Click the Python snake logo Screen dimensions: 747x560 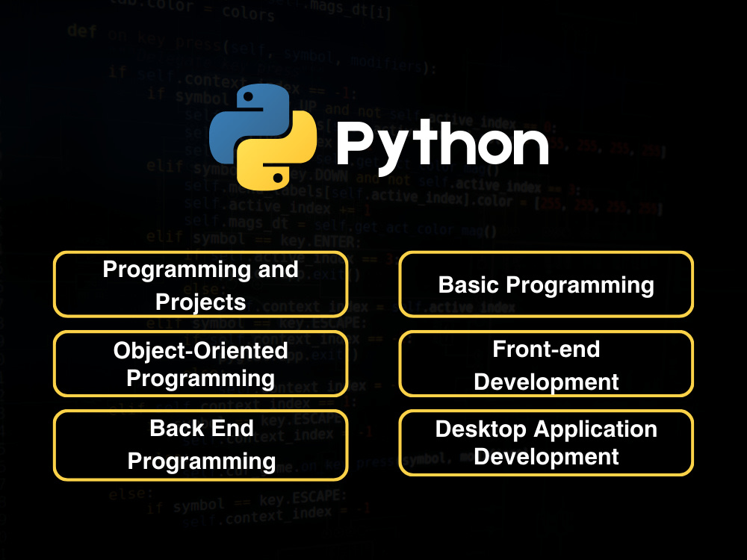coord(263,137)
